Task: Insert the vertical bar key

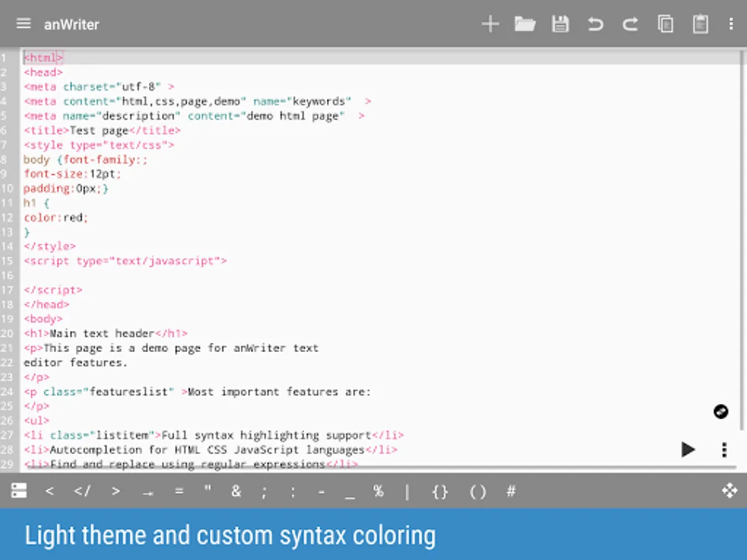Action: pos(407,492)
